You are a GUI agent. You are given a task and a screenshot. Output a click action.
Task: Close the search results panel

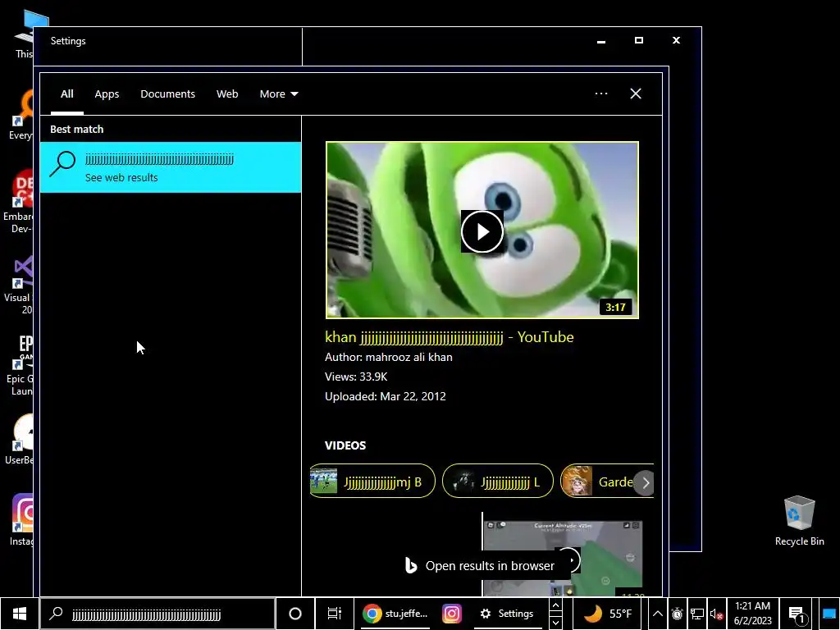(x=636, y=94)
